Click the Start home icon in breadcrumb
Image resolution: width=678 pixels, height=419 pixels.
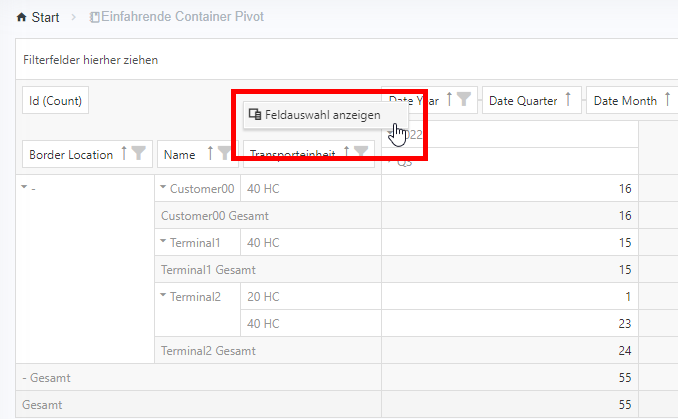21,18
